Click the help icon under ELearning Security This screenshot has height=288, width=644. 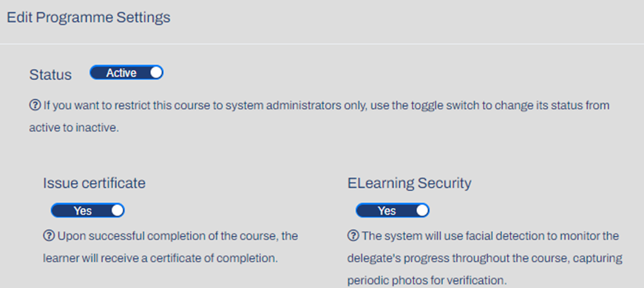click(353, 236)
